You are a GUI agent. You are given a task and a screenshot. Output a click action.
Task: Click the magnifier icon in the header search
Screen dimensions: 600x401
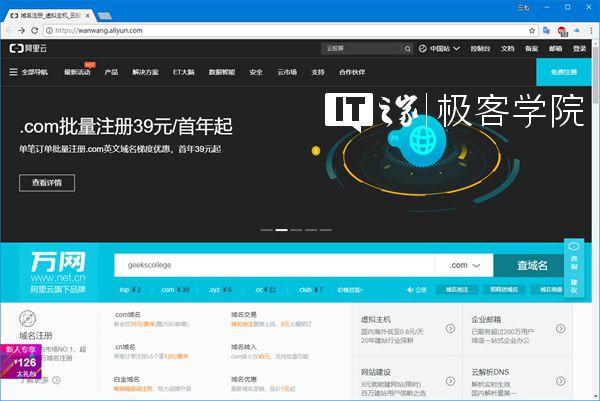[x=408, y=49]
